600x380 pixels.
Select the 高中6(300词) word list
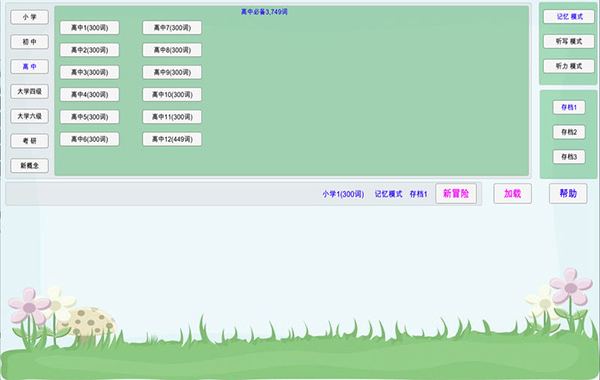(90, 139)
